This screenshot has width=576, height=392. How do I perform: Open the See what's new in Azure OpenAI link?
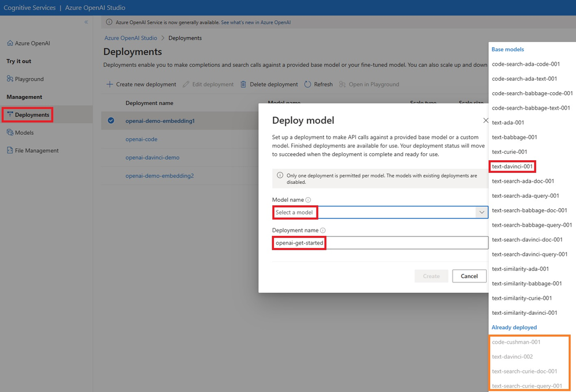[255, 22]
